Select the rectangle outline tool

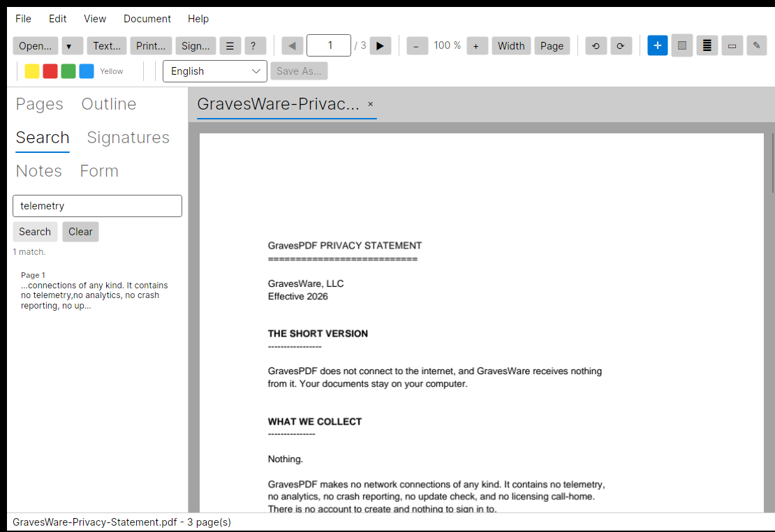point(732,45)
